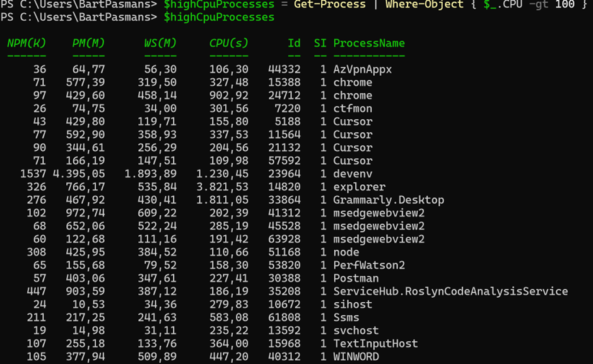This screenshot has width=593, height=364.
Task: Click the CPU(s) column header
Action: tap(229, 43)
